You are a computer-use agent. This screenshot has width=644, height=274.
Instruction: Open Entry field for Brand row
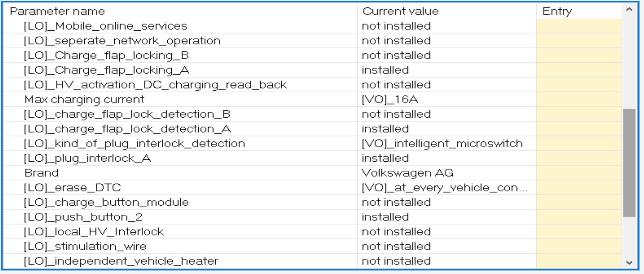click(x=579, y=173)
